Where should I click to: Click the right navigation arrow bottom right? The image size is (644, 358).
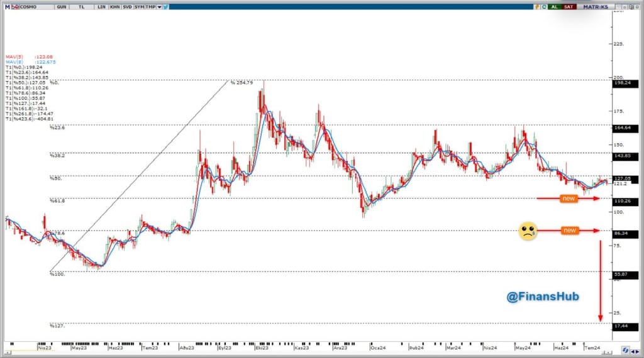click(637, 352)
